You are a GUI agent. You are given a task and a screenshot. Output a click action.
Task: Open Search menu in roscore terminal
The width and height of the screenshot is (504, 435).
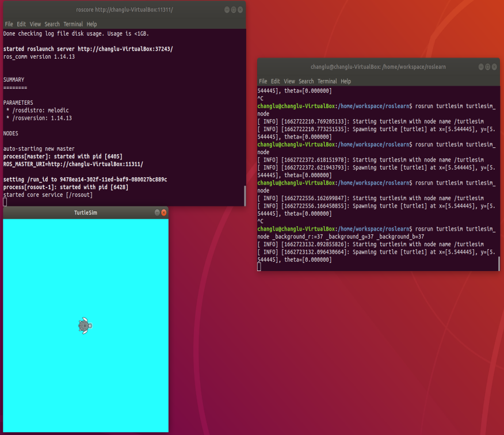click(52, 24)
